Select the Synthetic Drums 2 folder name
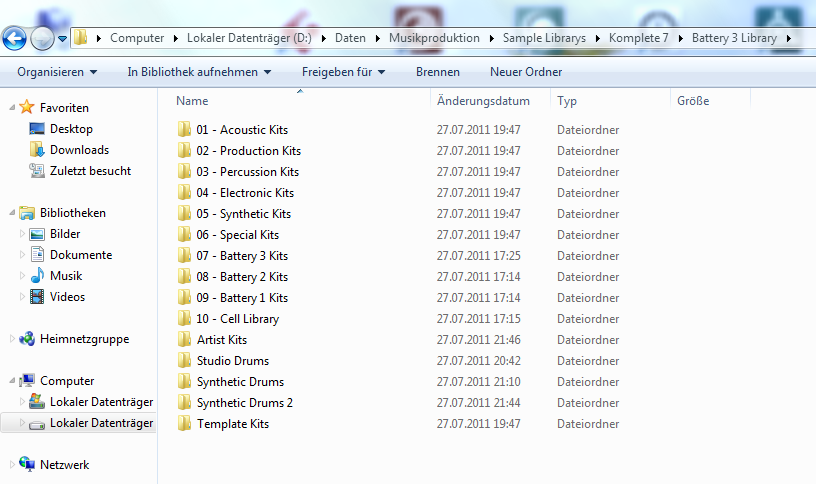This screenshot has width=816, height=484. coord(245,403)
